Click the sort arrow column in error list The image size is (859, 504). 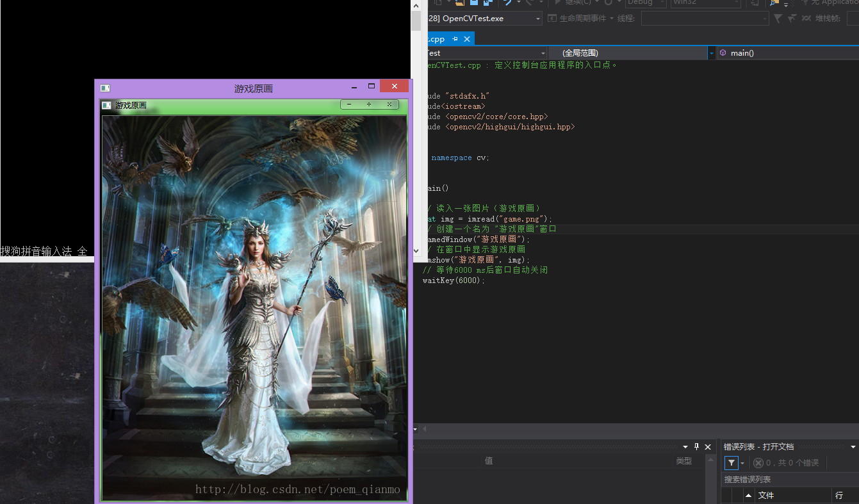[x=748, y=495]
